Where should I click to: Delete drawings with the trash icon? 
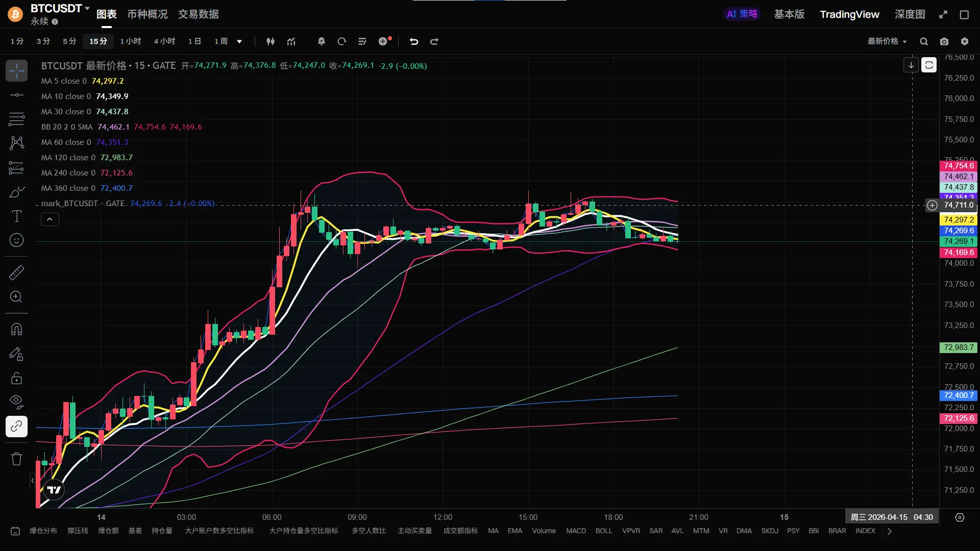click(x=16, y=459)
